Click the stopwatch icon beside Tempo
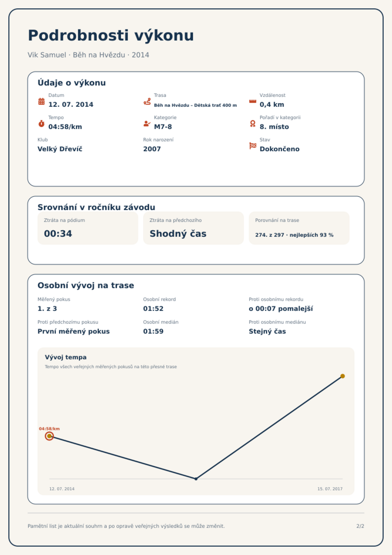The width and height of the screenshot is (392, 555). (x=41, y=124)
